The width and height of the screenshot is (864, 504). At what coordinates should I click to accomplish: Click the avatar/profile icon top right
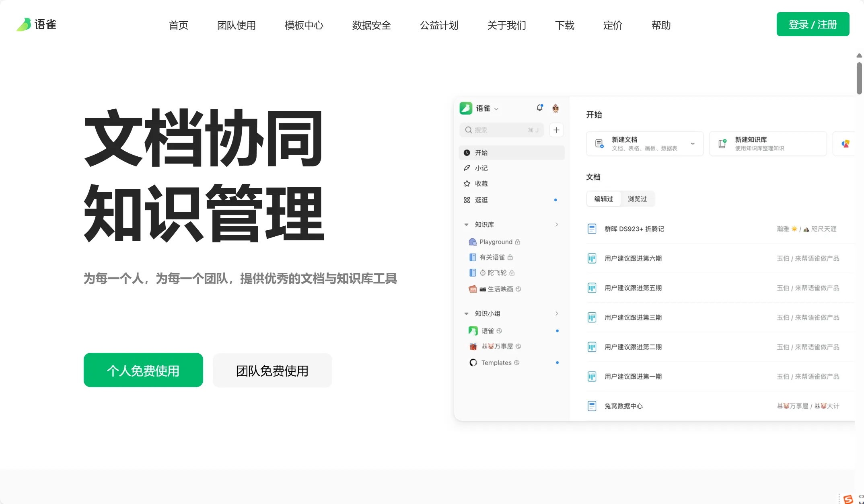tap(555, 107)
